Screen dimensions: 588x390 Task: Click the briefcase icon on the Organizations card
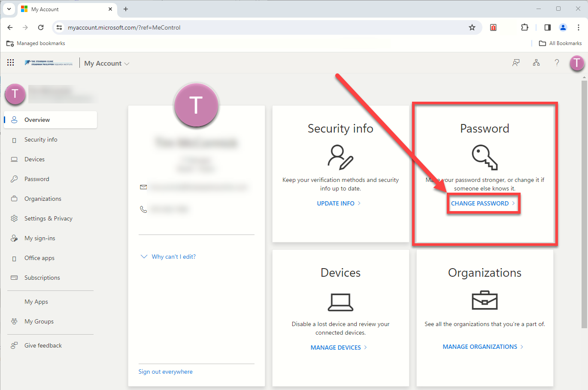(485, 300)
